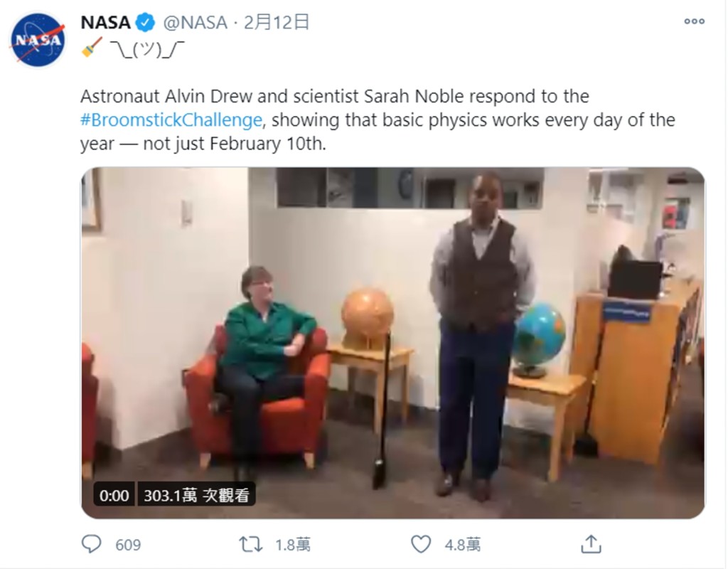Open the share upload icon
The width and height of the screenshot is (728, 569).
[591, 544]
